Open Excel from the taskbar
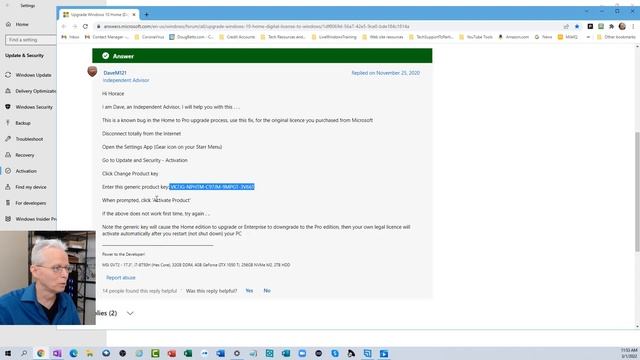This screenshot has width=640, height=360. point(188,353)
